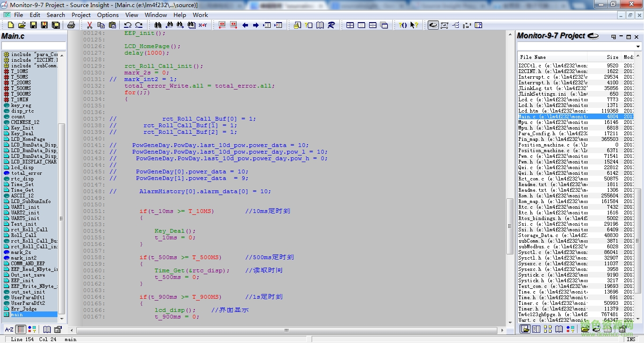
Task: Click the Go Back blue arrow
Action: pyautogui.click(x=245, y=25)
